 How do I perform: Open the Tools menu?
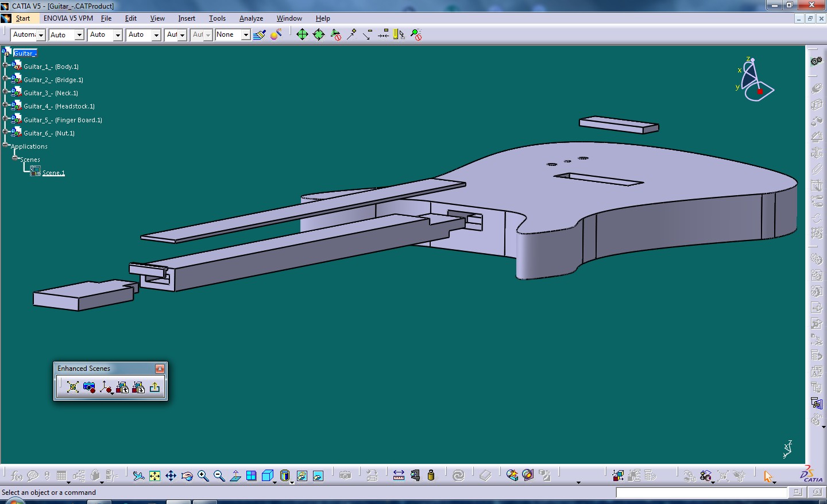point(217,18)
